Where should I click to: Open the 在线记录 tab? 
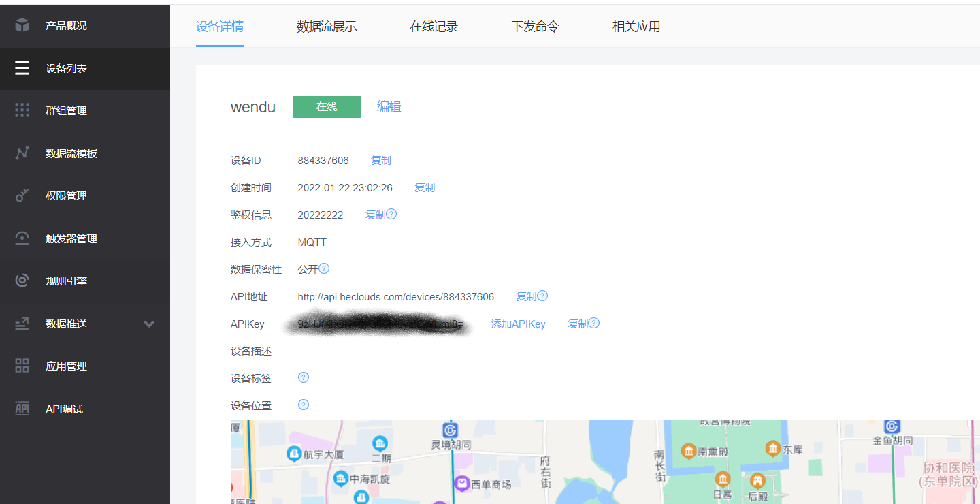coord(434,27)
